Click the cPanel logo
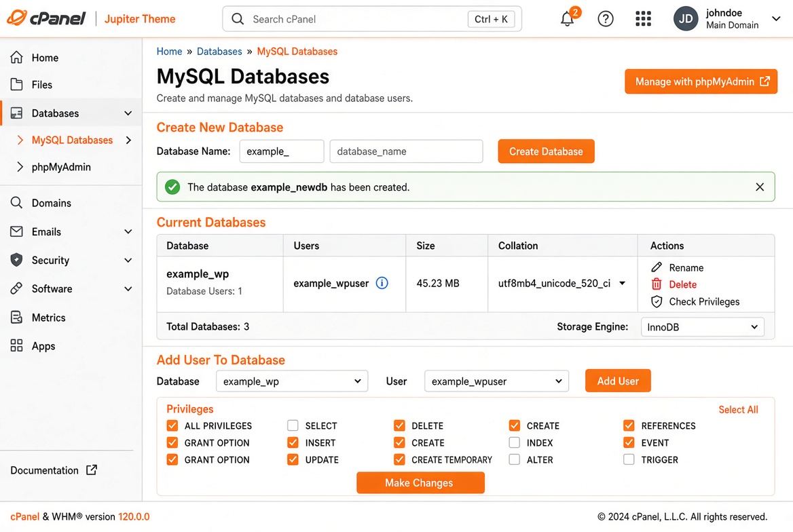Image resolution: width=793 pixels, height=532 pixels. [x=46, y=19]
